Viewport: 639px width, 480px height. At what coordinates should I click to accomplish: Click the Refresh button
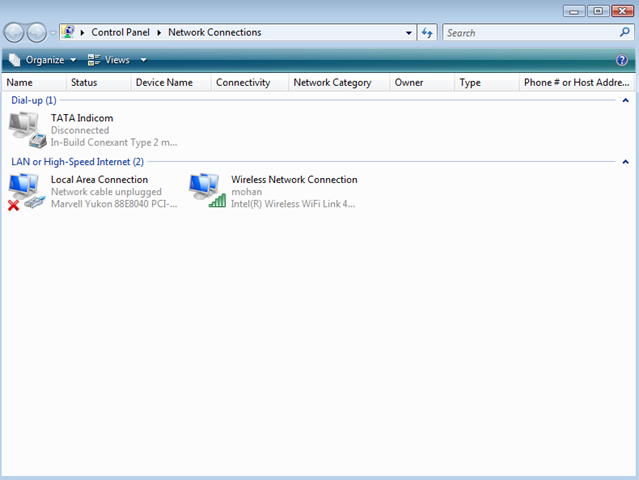(x=427, y=33)
